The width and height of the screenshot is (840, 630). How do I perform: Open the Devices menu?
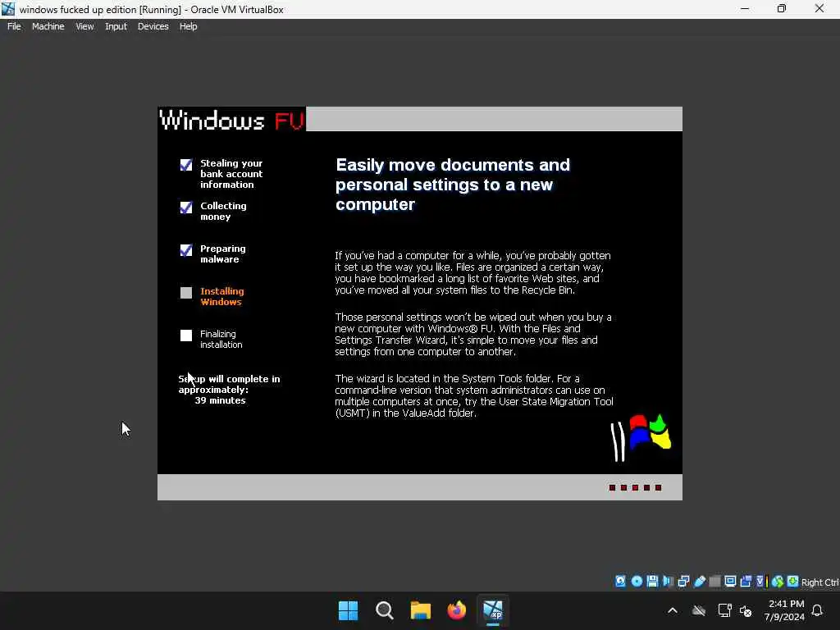click(153, 26)
